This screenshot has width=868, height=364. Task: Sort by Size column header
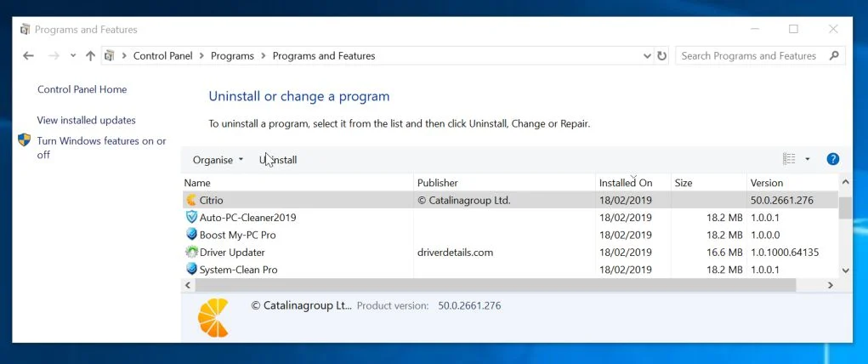[x=708, y=182]
